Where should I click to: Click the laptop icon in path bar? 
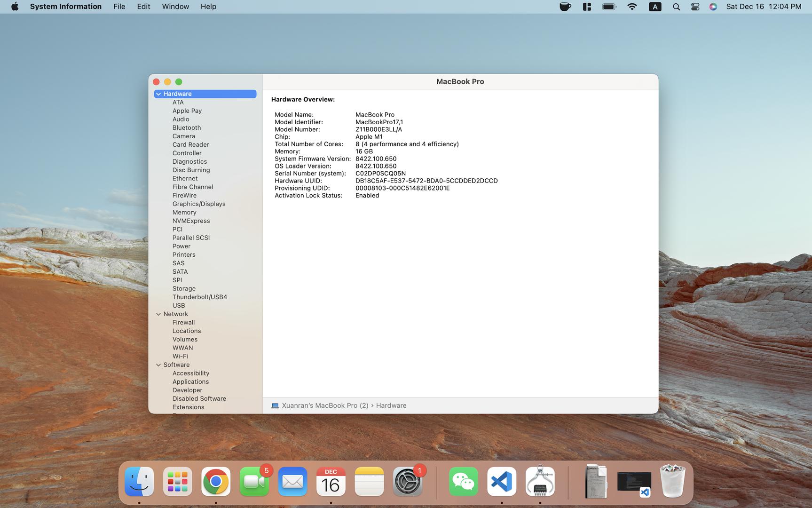click(275, 405)
